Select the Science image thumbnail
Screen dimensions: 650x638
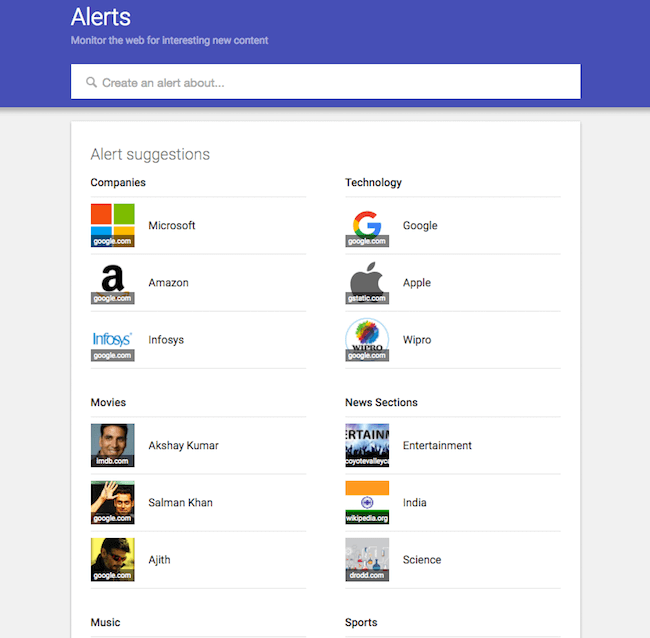tap(367, 560)
